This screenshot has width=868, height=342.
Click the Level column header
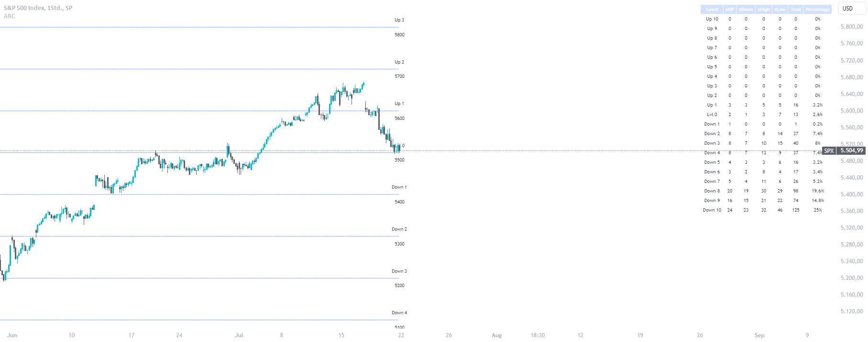click(712, 9)
